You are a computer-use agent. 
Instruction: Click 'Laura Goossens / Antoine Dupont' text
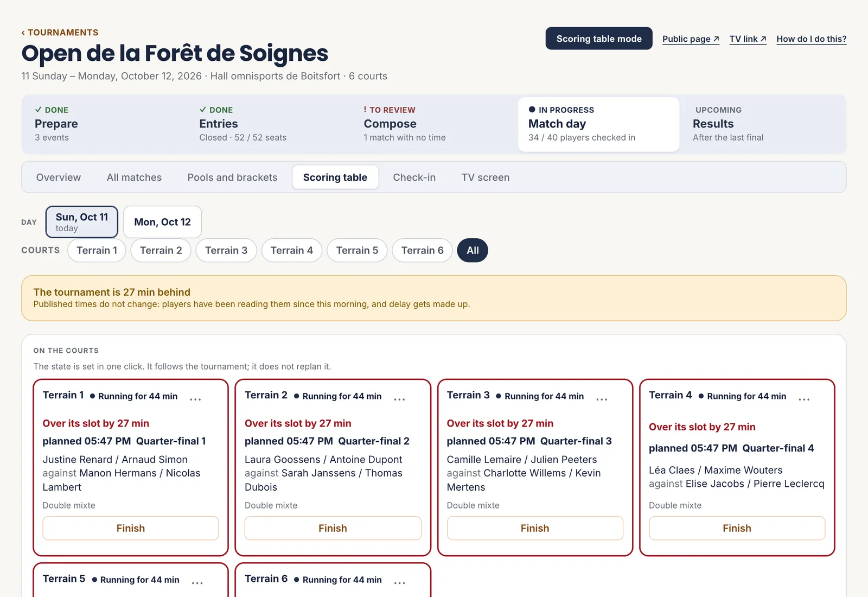tap(323, 460)
